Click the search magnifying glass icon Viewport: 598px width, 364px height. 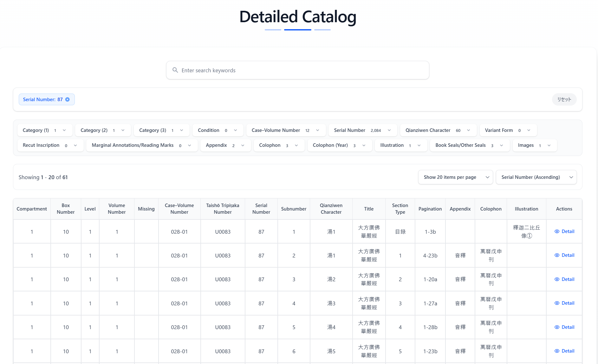176,70
